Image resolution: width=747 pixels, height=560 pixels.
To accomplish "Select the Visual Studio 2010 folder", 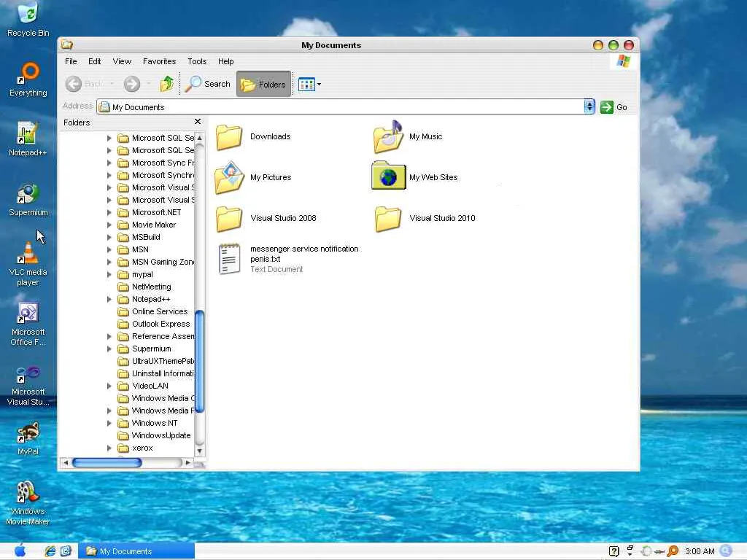I will (425, 218).
